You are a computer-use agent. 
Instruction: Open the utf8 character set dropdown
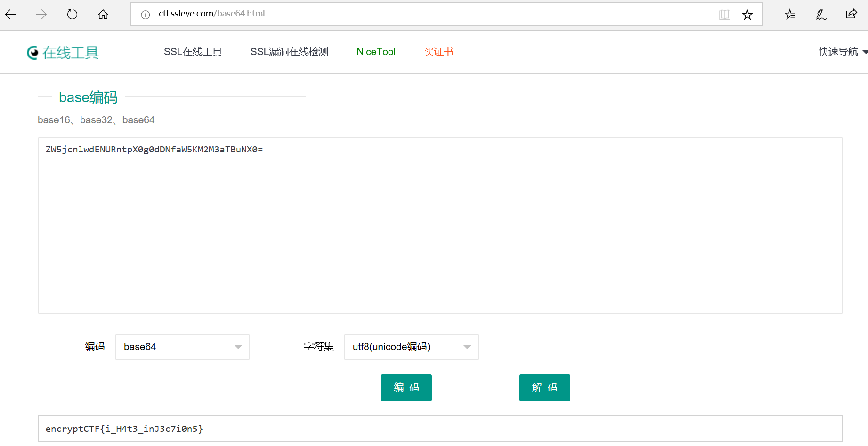[x=411, y=347]
